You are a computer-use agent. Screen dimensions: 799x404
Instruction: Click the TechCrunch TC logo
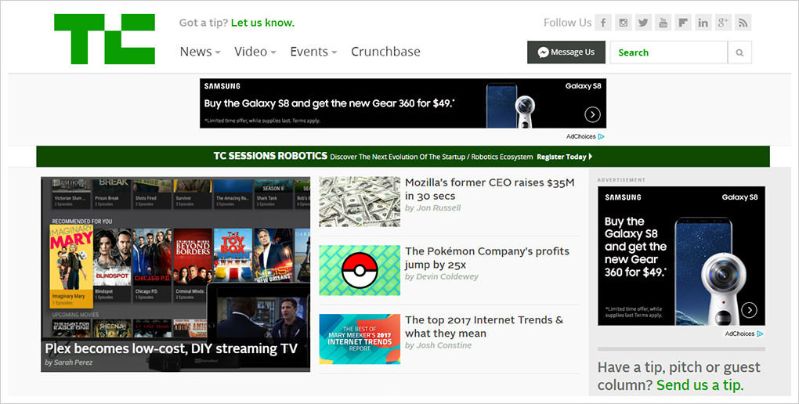pos(104,39)
